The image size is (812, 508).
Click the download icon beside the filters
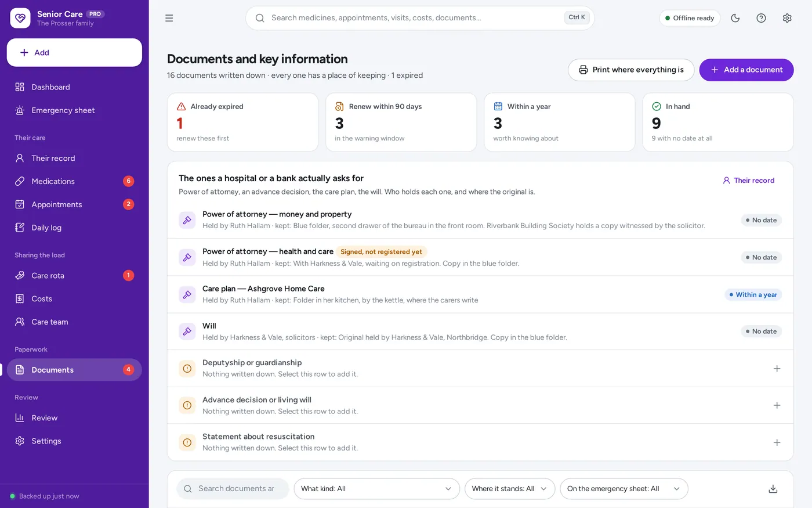[773, 489]
